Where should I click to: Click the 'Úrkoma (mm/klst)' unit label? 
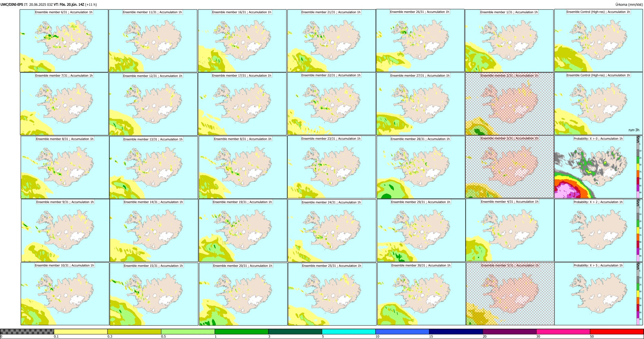coord(629,4)
